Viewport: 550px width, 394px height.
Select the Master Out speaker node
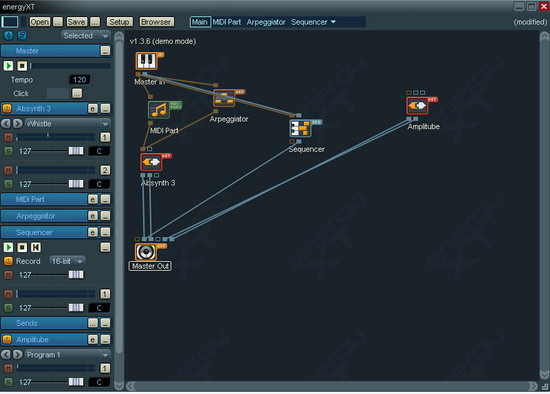coord(146,252)
